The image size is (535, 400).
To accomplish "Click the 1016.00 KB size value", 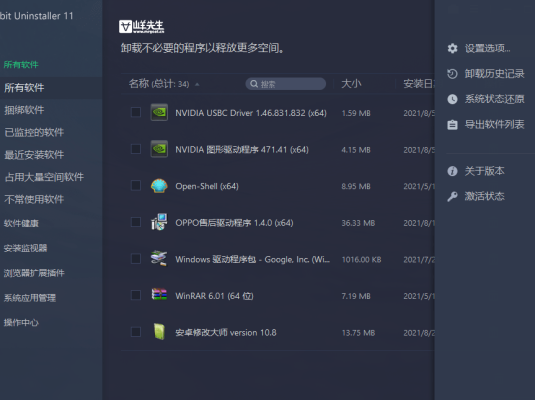I will [x=361, y=259].
